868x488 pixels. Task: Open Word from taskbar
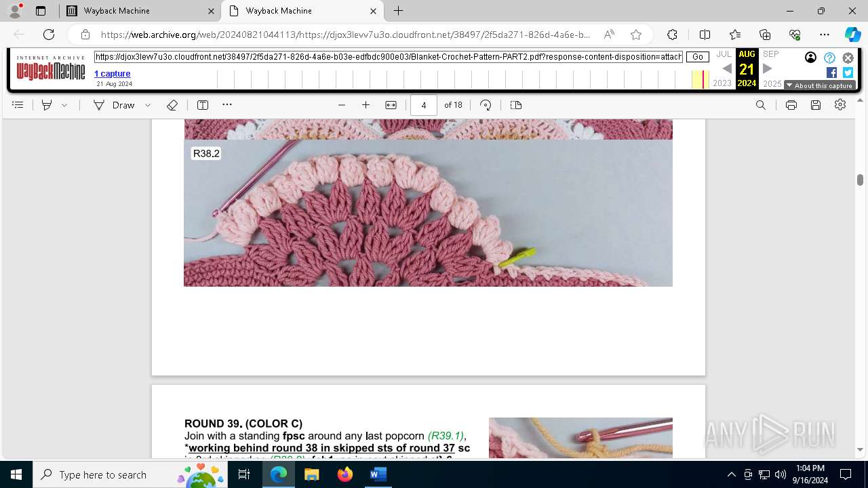click(x=378, y=474)
